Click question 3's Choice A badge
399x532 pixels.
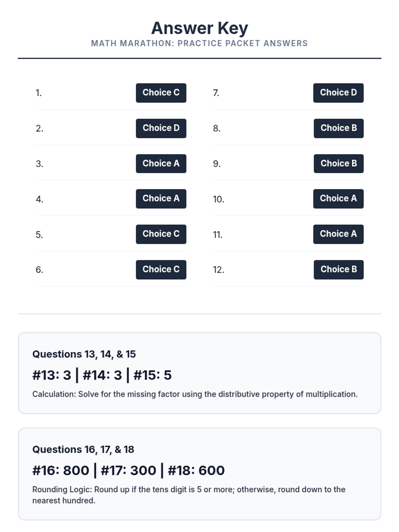tap(161, 164)
